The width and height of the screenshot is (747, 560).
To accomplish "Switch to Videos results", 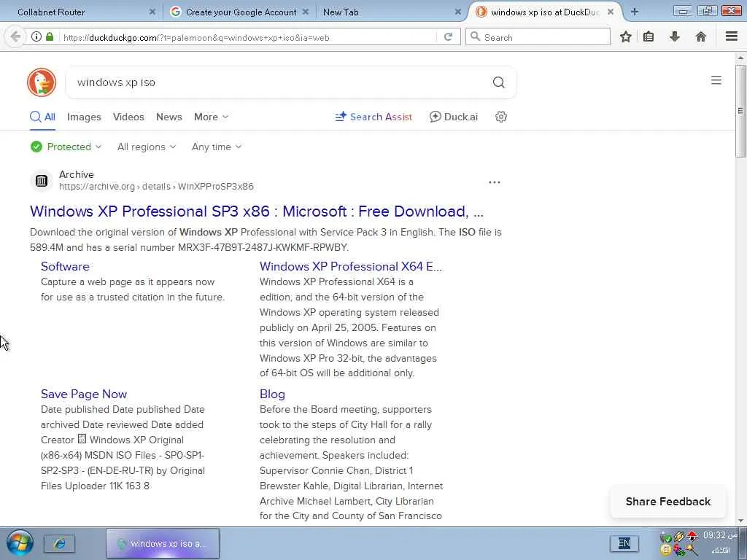I will point(128,117).
